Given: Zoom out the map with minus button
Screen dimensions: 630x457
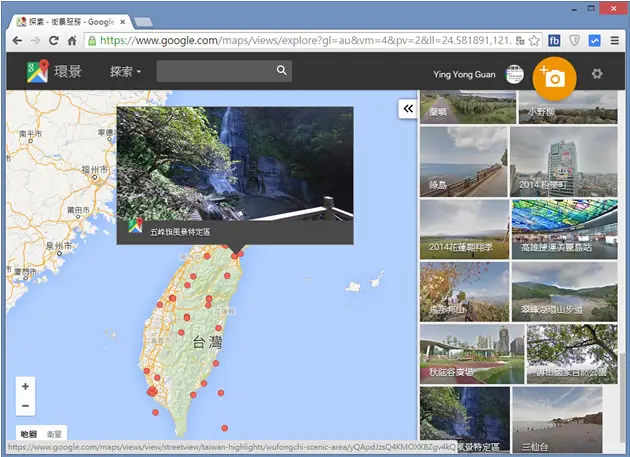Looking at the screenshot, I should [25, 406].
